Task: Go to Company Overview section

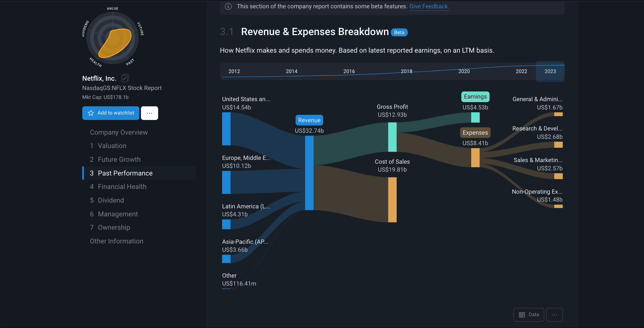Action: [x=119, y=132]
